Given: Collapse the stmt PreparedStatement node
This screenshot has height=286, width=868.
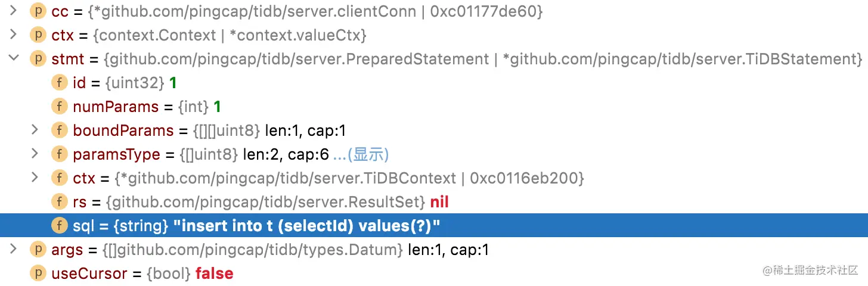Looking at the screenshot, I should (13, 58).
